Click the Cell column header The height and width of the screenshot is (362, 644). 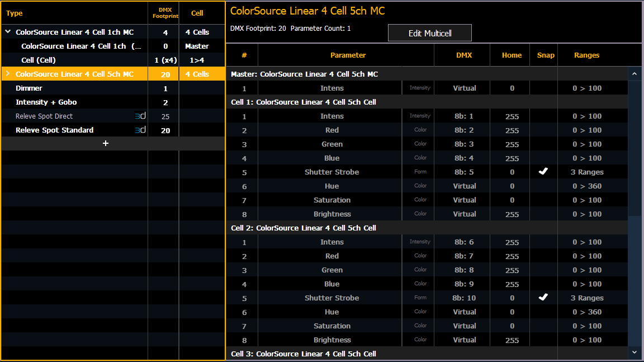197,13
